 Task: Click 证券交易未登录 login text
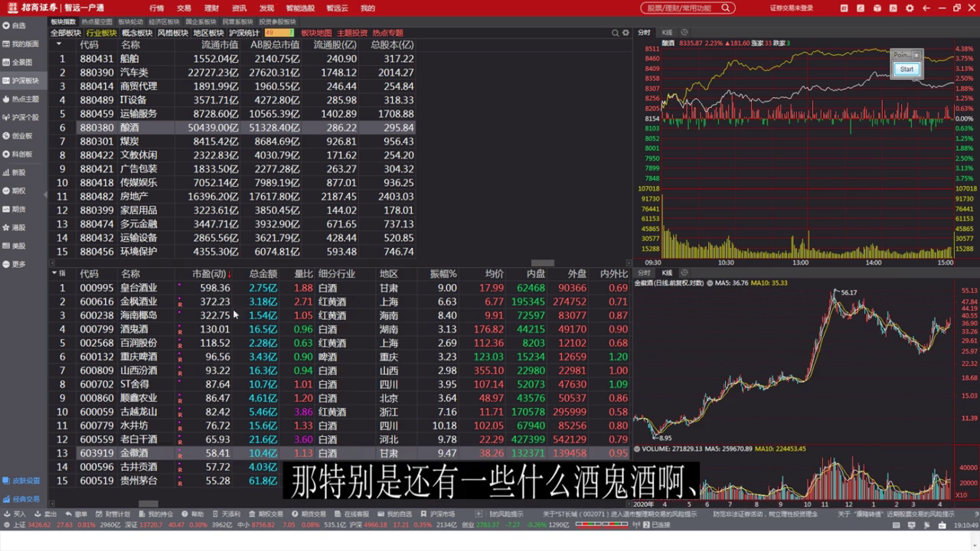(x=792, y=8)
